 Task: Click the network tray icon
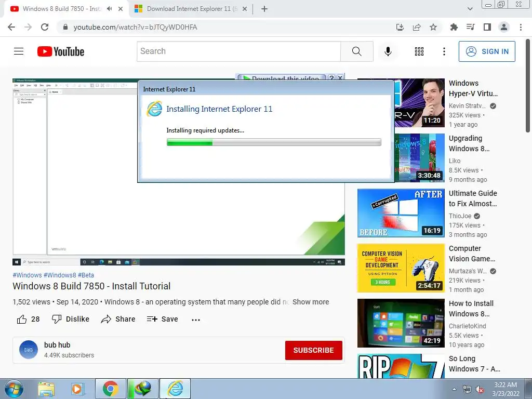coord(467,390)
